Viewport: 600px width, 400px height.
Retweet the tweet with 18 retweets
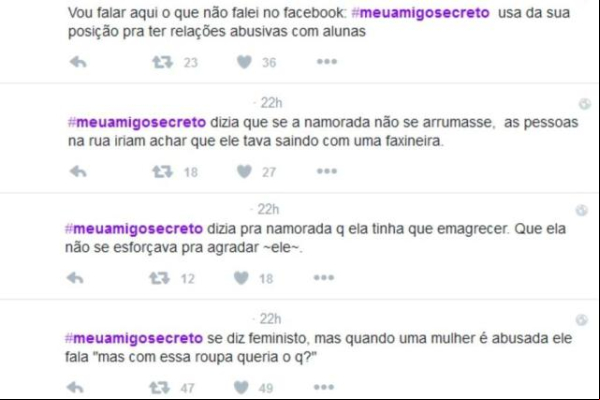pos(163,171)
